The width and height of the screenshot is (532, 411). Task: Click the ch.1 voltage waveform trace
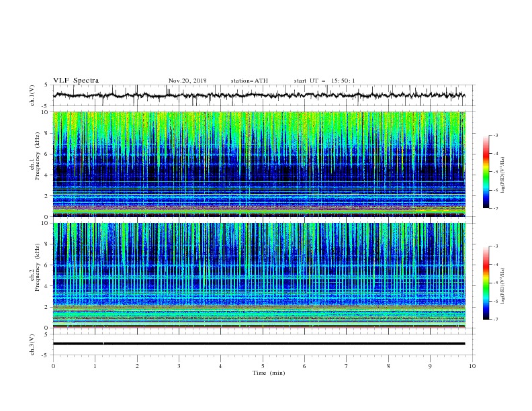(x=259, y=95)
